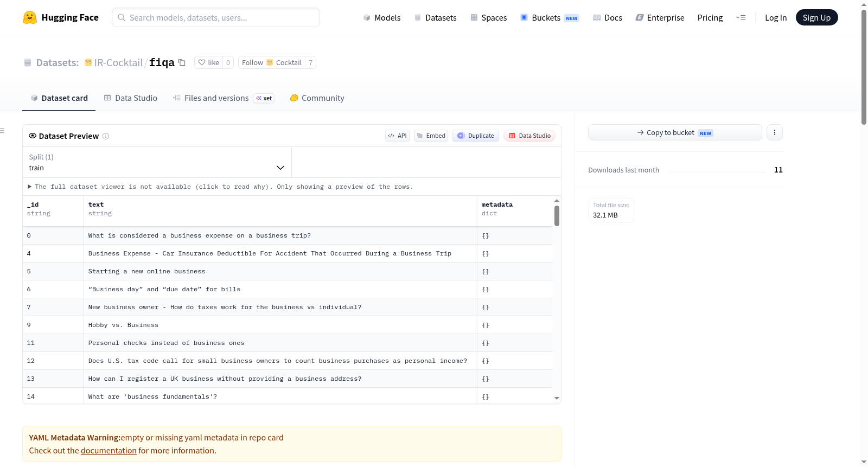Expand the Split train dropdown
This screenshot has width=868, height=467.
[157, 162]
